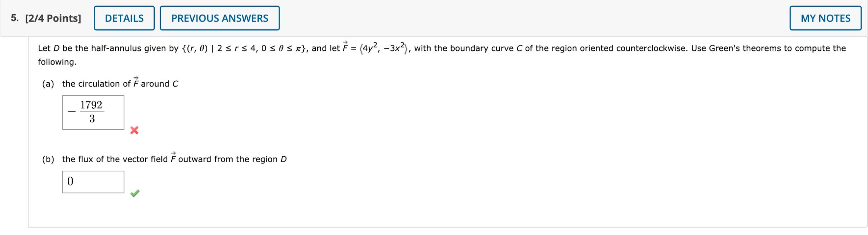
Task: Open the DETAILS panel for question 5
Action: click(124, 18)
